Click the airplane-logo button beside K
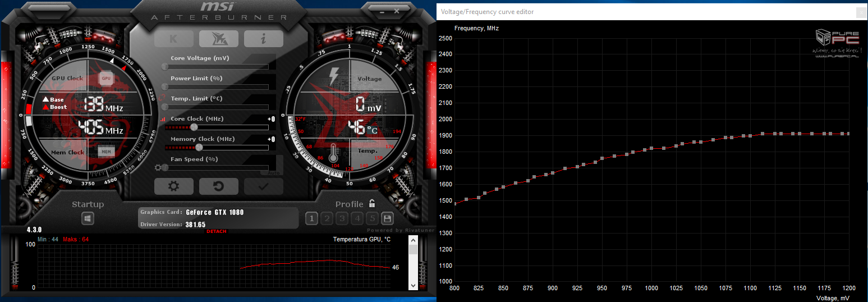The width and height of the screenshot is (868, 302). [218, 39]
